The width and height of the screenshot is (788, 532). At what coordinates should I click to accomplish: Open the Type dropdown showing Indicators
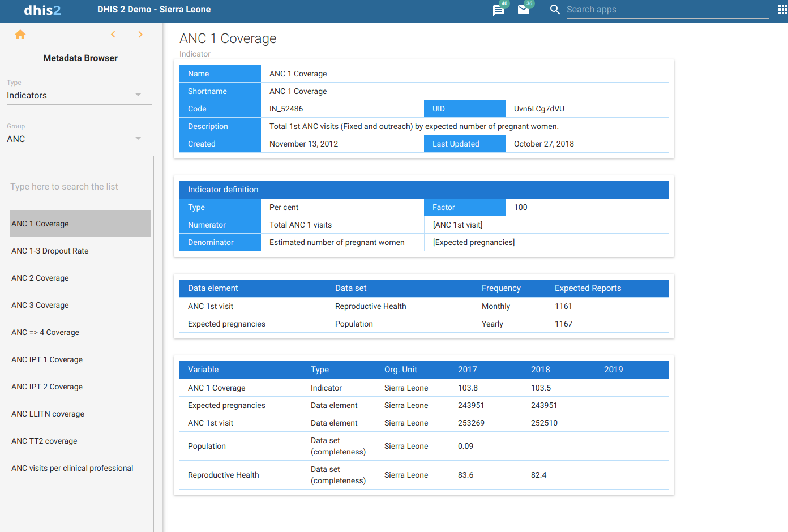[79, 95]
